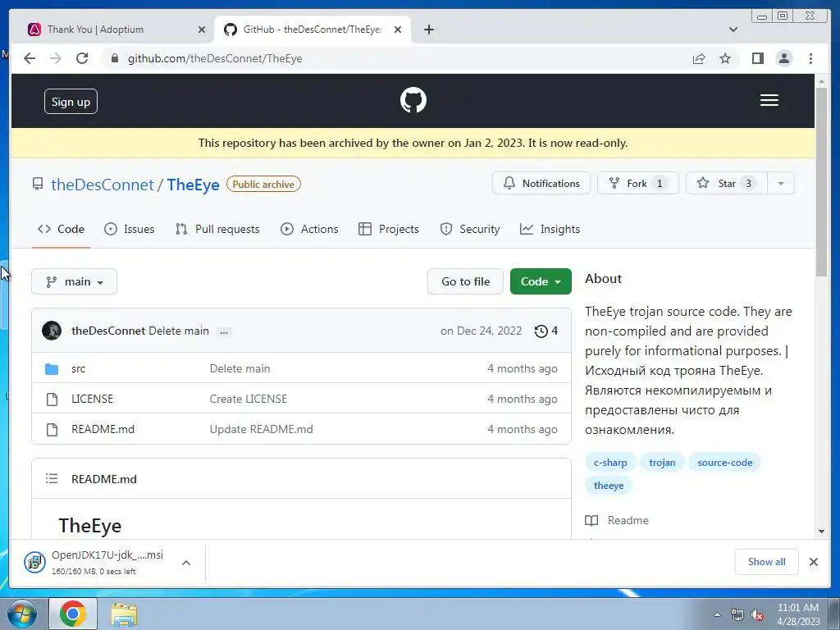Click the site lock icon

pos(114,58)
